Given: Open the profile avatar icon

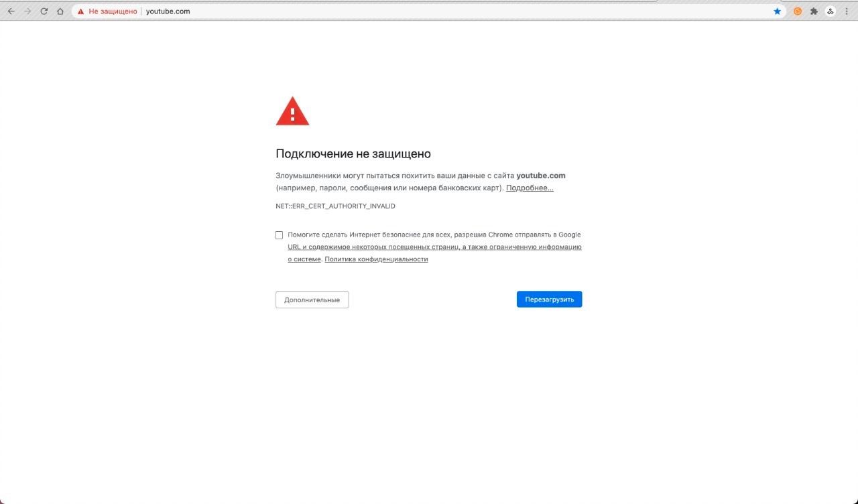Looking at the screenshot, I should (x=831, y=11).
